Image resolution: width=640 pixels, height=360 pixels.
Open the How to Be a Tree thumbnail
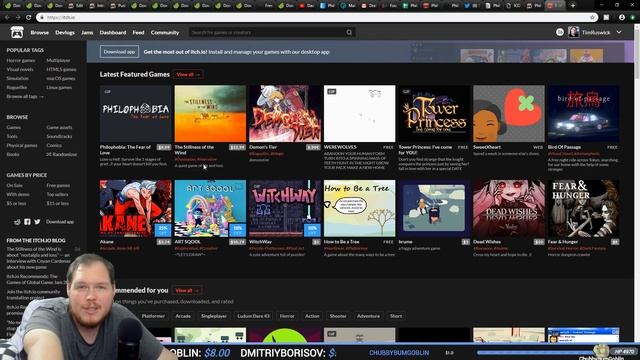point(360,208)
